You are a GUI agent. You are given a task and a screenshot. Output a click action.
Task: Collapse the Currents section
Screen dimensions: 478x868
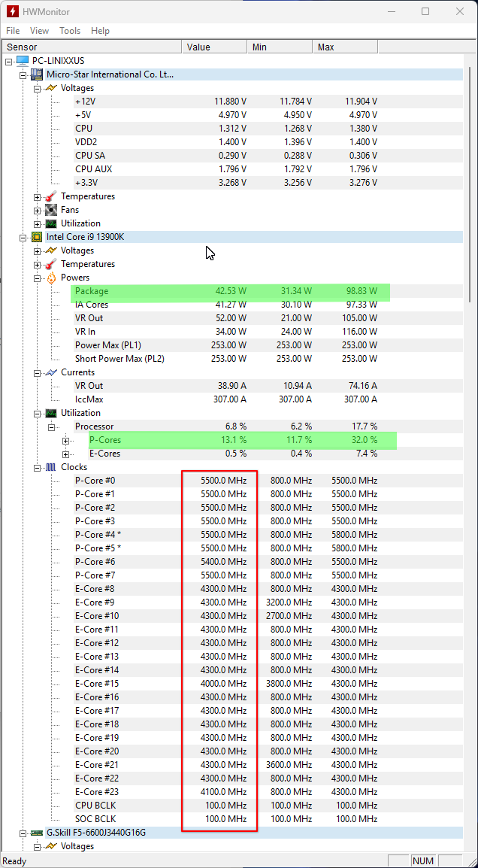click(37, 372)
